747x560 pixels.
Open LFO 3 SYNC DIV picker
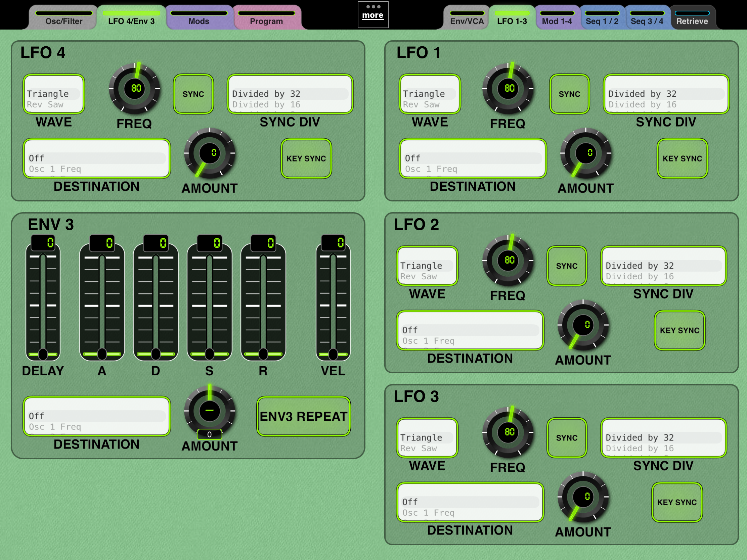point(664,437)
